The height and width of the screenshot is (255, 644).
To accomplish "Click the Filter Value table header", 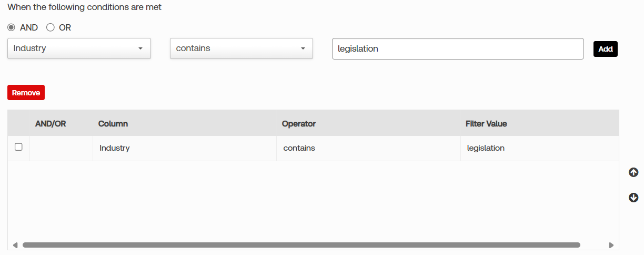I will pos(486,124).
